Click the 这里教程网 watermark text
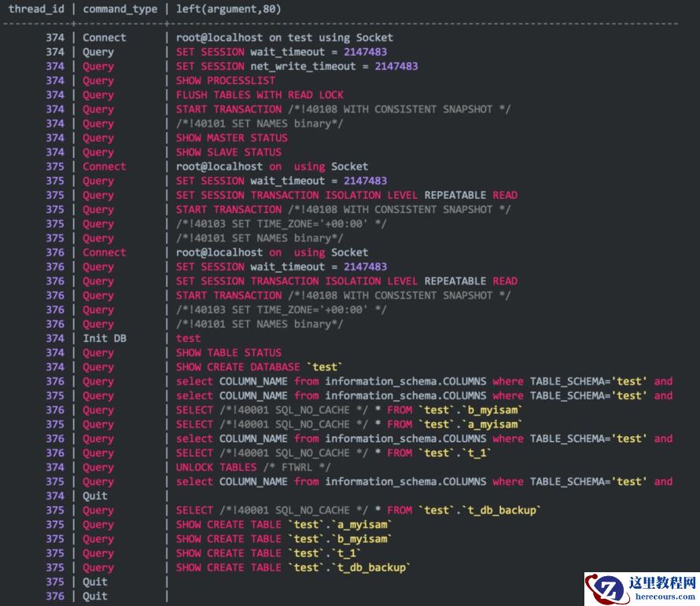This screenshot has height=606, width=700. (662, 583)
